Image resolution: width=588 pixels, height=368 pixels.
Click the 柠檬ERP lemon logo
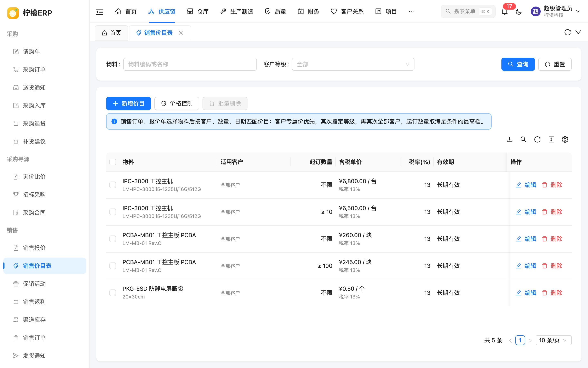[13, 13]
